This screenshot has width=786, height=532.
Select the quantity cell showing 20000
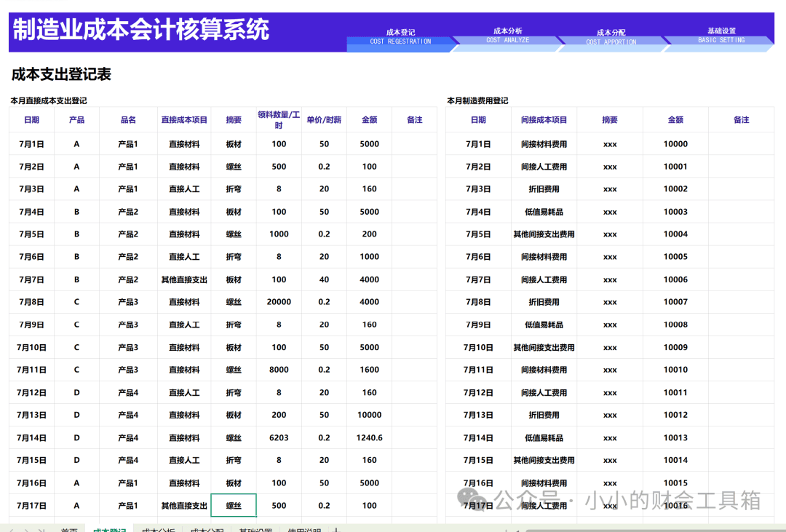coord(279,302)
